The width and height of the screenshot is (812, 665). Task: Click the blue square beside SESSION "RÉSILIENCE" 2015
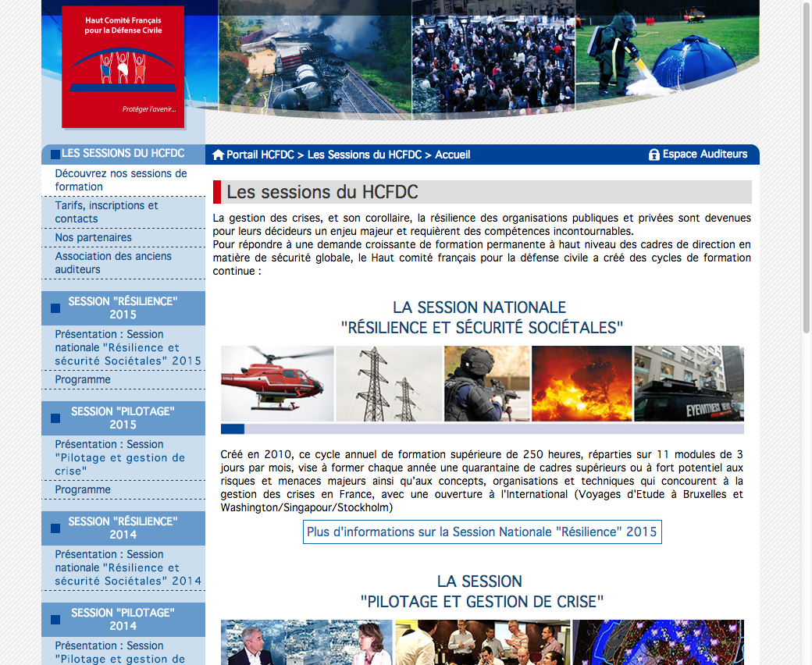coord(55,308)
